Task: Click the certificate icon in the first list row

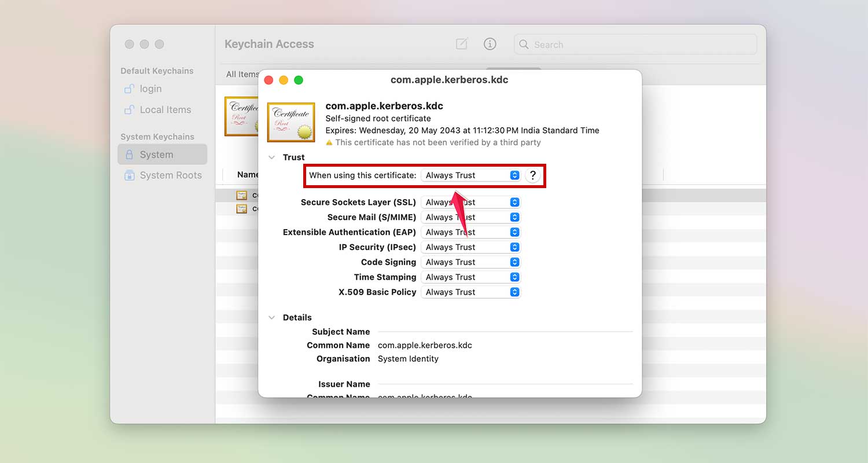Action: point(241,195)
